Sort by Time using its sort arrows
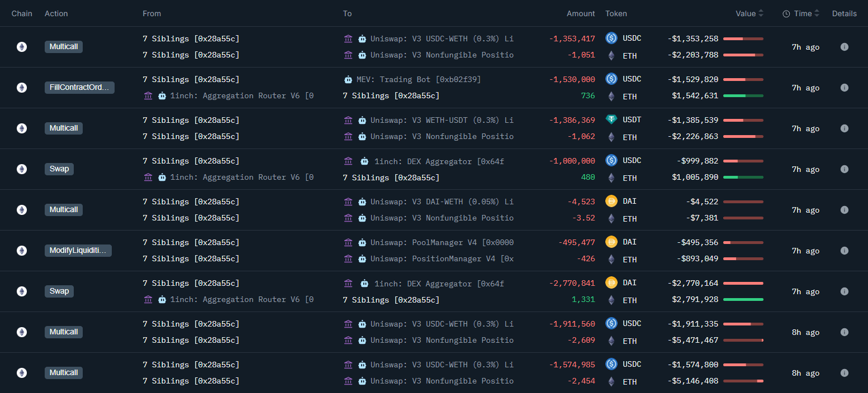 817,13
